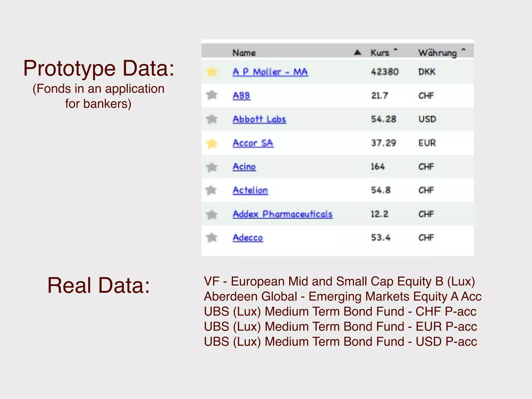Click the Name column ascending sort arrow
This screenshot has width=532, height=399.
click(x=358, y=52)
